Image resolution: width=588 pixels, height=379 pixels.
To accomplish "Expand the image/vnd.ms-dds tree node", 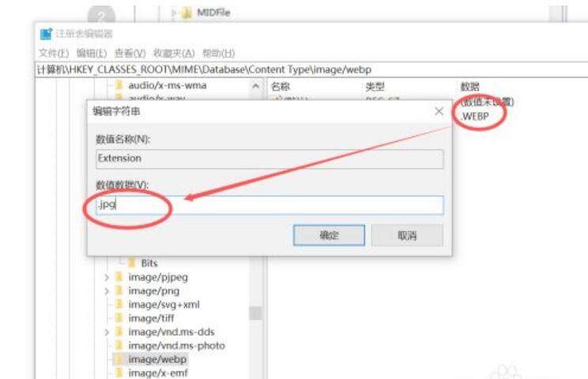I will 107,332.
